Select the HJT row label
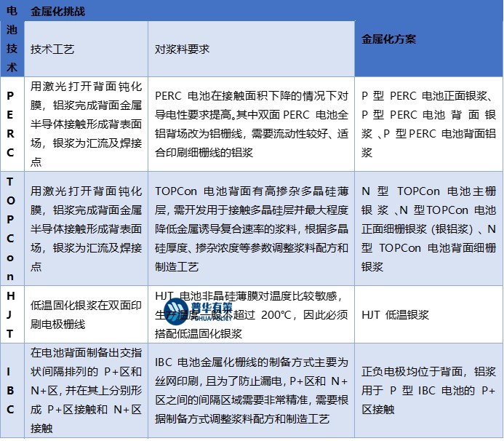 click(11, 314)
